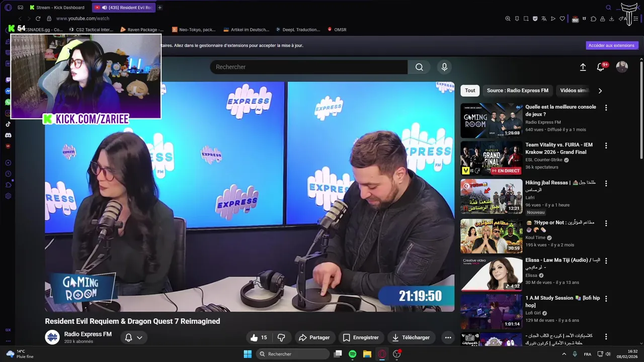This screenshot has height=362, width=644.
Task: Open the browser profile person icon
Action: pyautogui.click(x=602, y=19)
